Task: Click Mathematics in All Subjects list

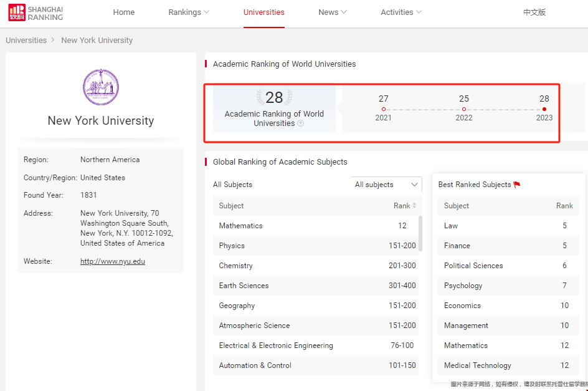Action: click(x=316, y=226)
